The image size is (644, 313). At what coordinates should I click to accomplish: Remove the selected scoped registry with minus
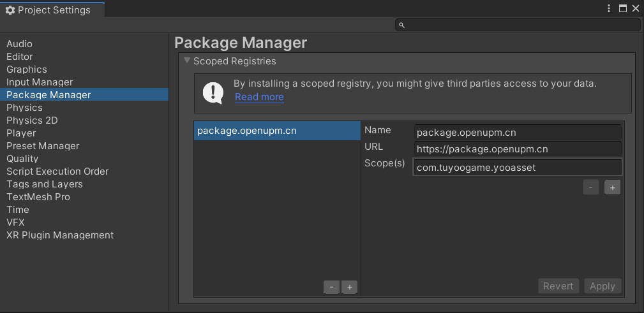331,287
